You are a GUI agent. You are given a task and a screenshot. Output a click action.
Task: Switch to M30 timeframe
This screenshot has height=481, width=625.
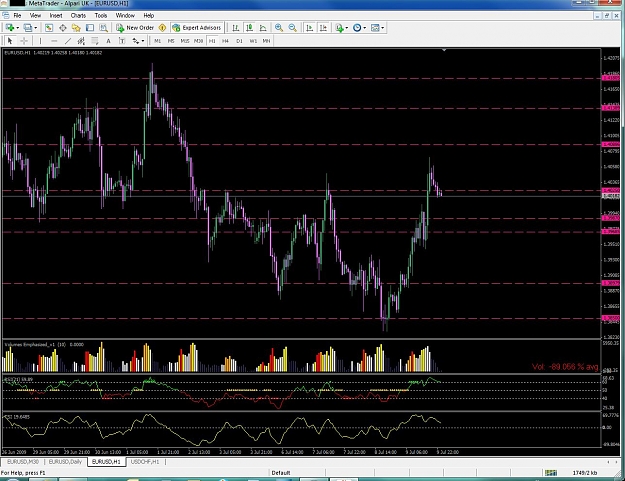tap(199, 41)
